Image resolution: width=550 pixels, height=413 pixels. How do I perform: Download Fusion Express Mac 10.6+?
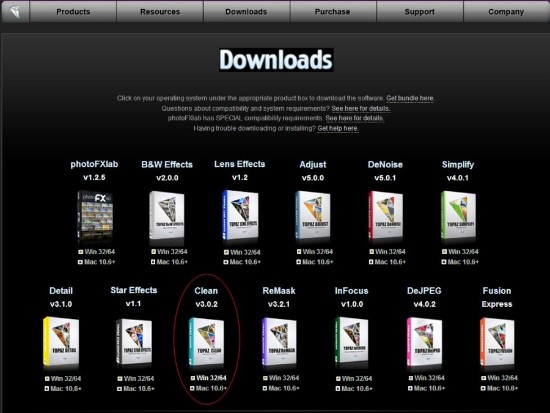pos(499,388)
